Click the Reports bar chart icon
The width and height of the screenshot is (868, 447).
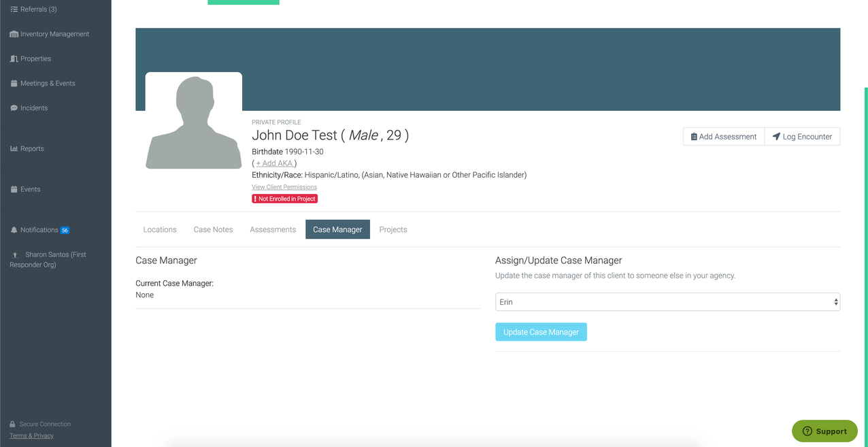(14, 148)
